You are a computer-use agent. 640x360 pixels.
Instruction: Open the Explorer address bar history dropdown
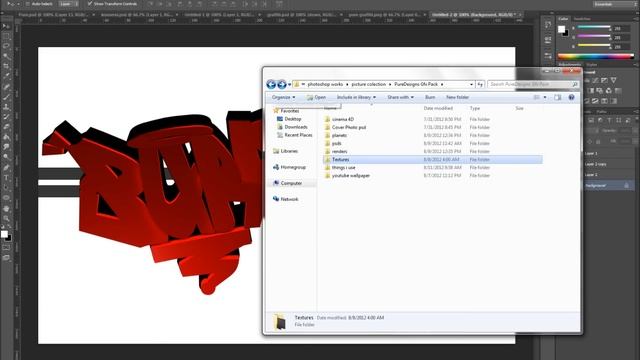471,84
